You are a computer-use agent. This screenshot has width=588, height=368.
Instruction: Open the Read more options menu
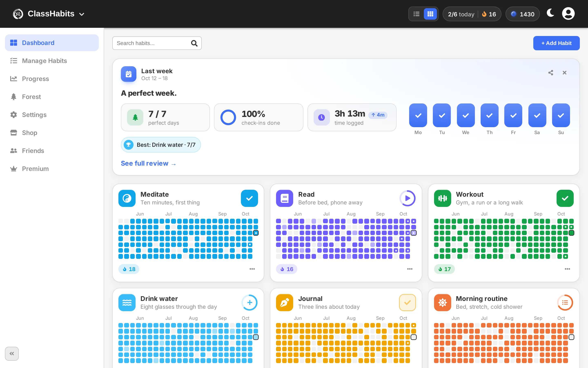410,269
